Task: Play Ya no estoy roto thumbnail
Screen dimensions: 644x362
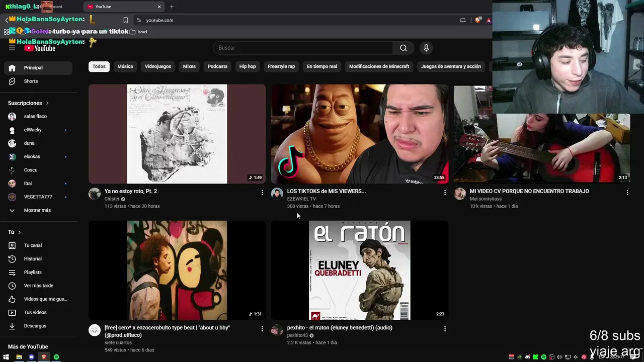Action: (x=177, y=134)
